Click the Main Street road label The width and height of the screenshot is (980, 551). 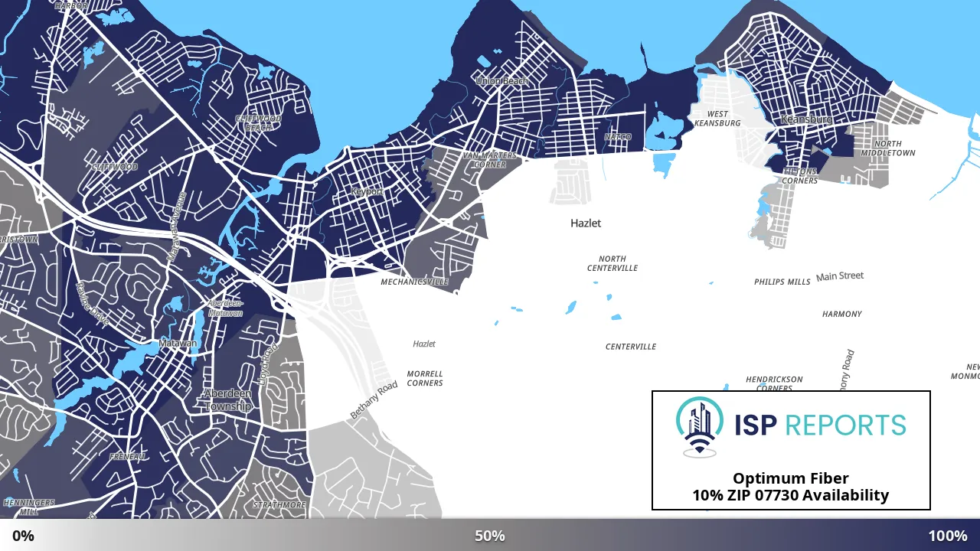point(840,276)
